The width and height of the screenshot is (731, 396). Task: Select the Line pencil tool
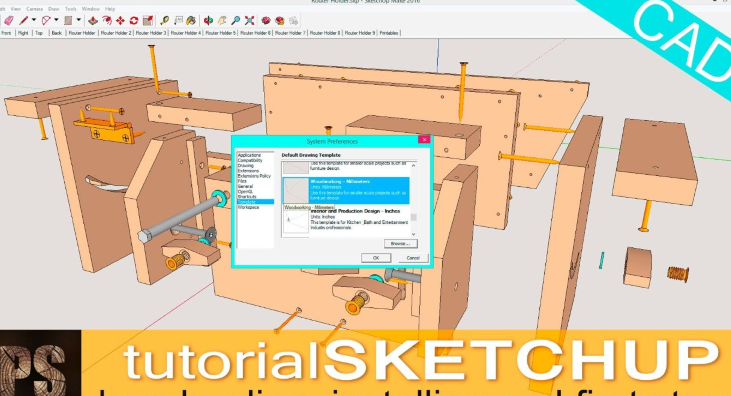[23, 21]
